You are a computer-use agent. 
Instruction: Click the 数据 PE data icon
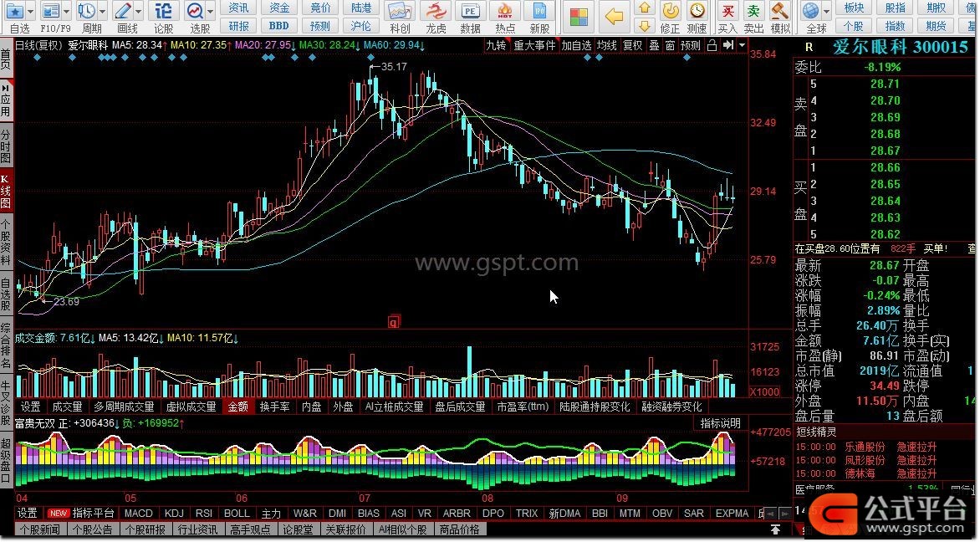click(x=470, y=11)
